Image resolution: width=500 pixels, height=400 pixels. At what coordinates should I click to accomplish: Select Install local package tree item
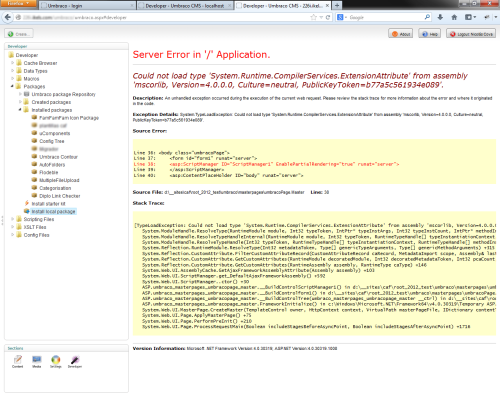coord(53,211)
